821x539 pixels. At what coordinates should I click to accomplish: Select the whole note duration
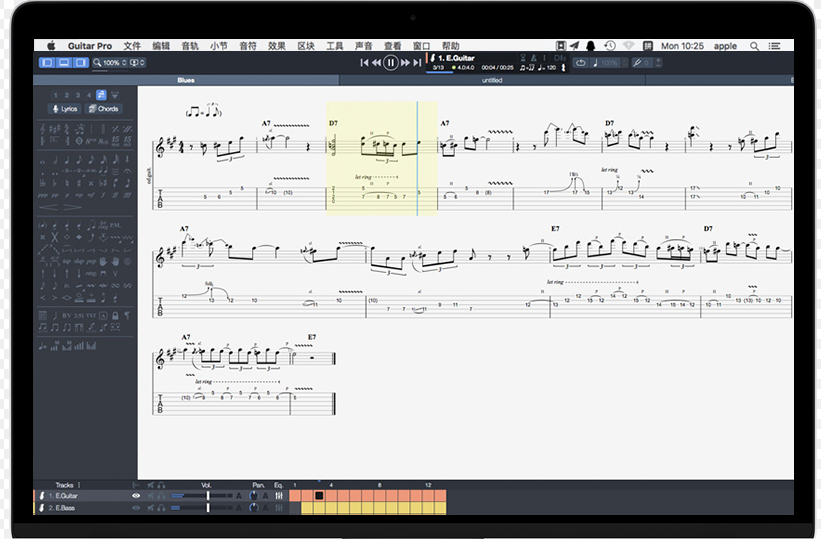[42, 160]
